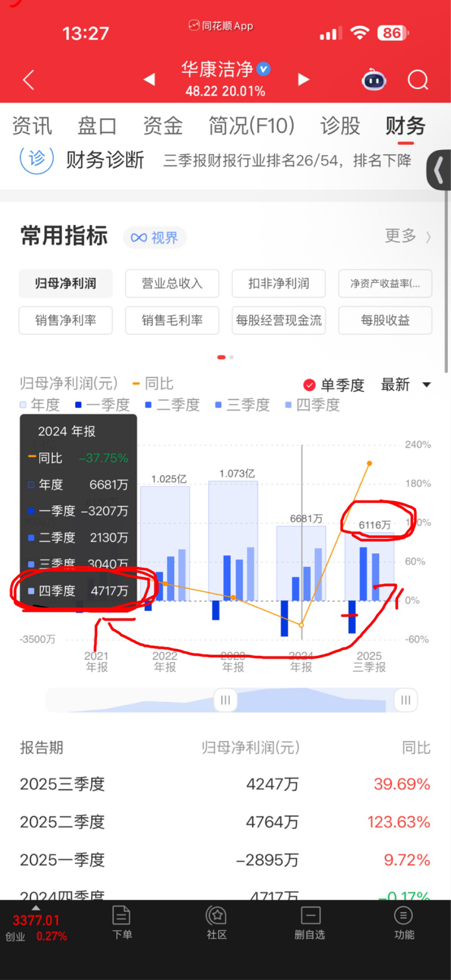The width and height of the screenshot is (451, 980).
Task: Tap the blue verified badge beside 华康洁净
Action: click(x=264, y=69)
